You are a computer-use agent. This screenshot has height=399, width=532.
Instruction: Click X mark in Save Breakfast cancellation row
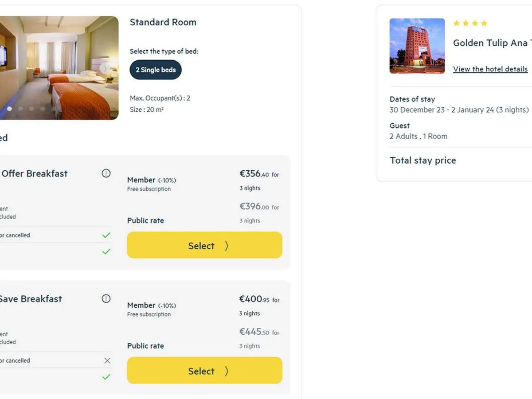coord(107,361)
